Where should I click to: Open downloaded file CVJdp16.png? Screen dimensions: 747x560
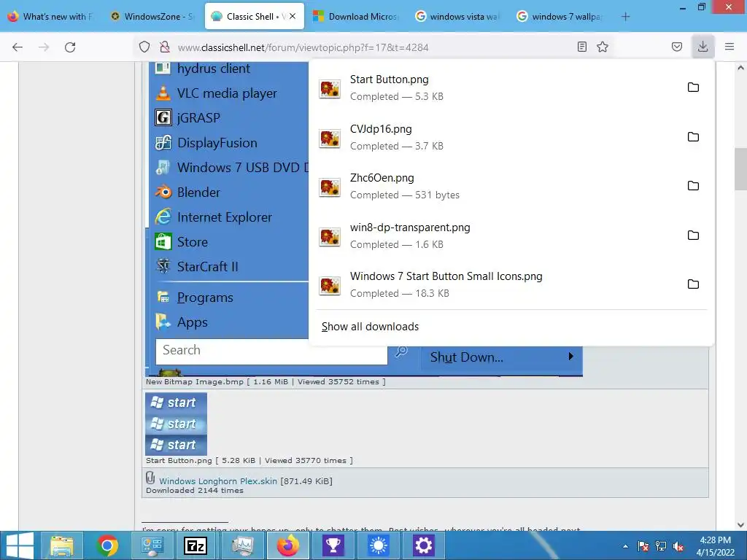pyautogui.click(x=495, y=137)
